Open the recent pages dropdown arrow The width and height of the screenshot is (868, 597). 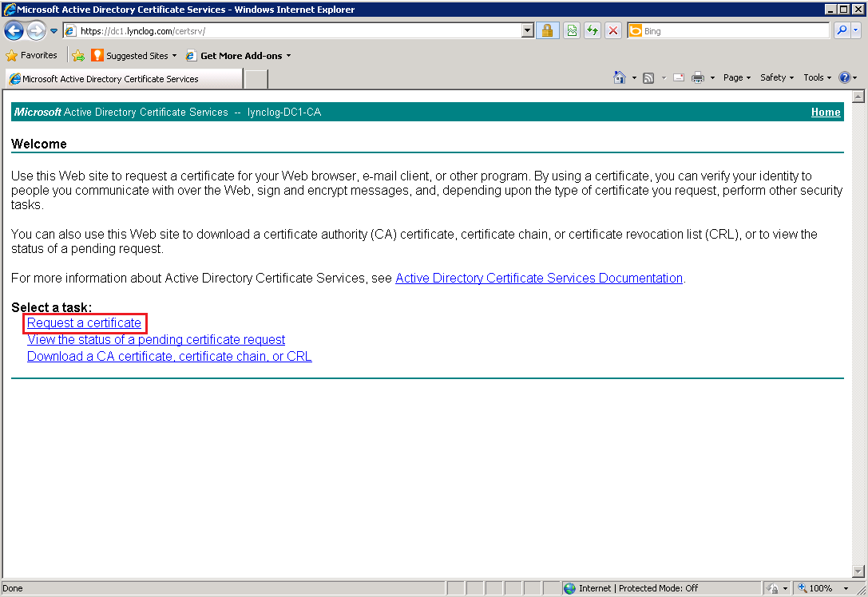(54, 31)
